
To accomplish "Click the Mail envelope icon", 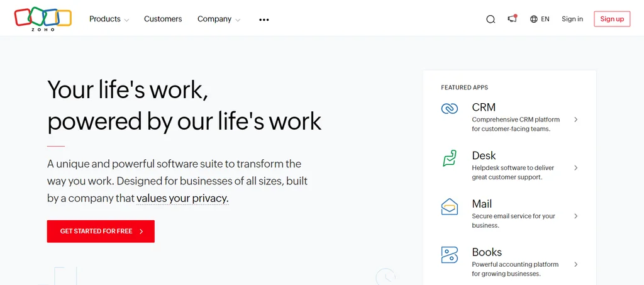I will coord(450,206).
